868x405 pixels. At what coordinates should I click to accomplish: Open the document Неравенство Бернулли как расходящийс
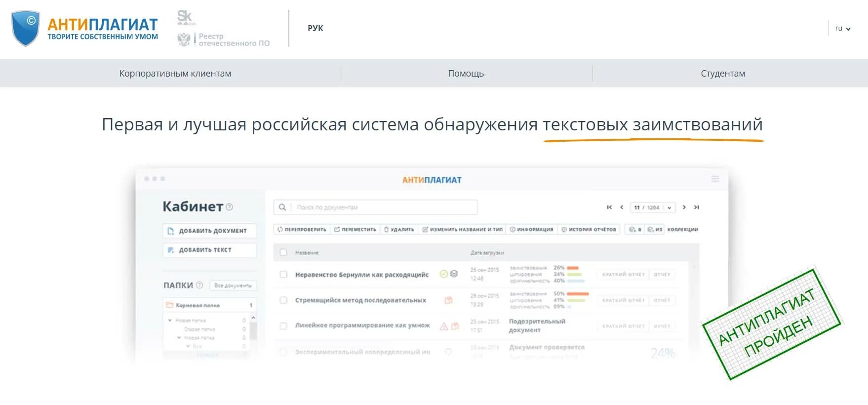pos(362,275)
